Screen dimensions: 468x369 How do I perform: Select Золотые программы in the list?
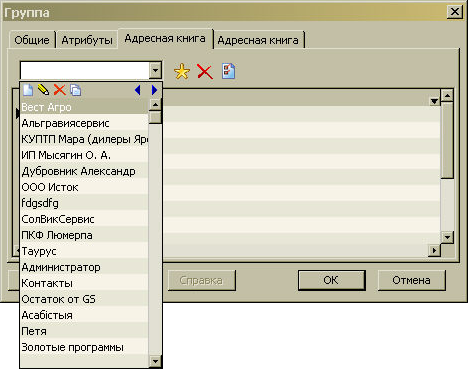[x=84, y=347]
